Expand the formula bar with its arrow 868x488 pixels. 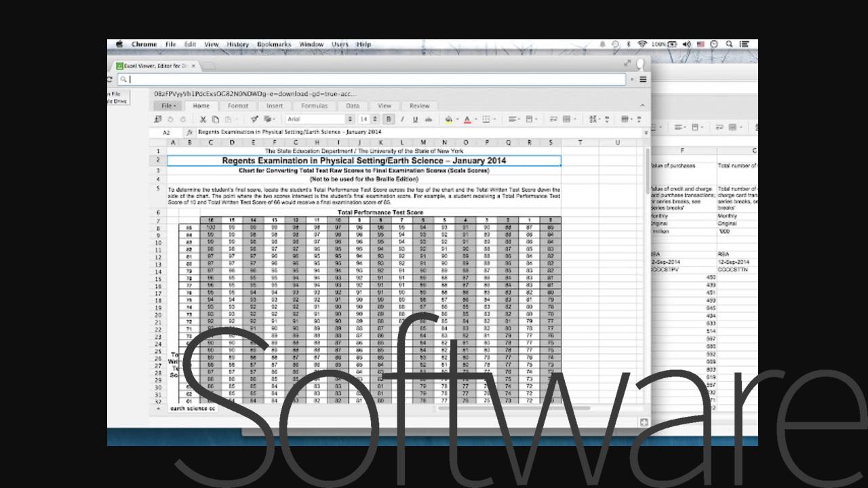646,132
